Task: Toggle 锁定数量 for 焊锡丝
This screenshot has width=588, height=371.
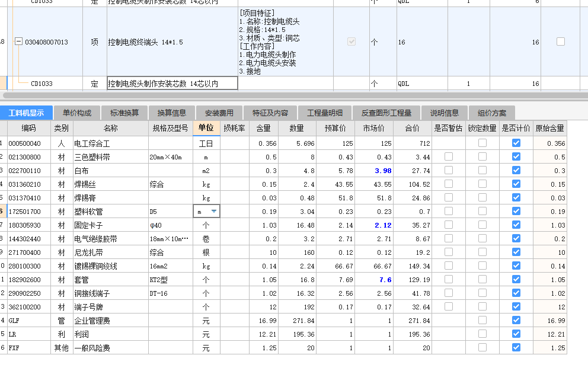Action: click(482, 184)
